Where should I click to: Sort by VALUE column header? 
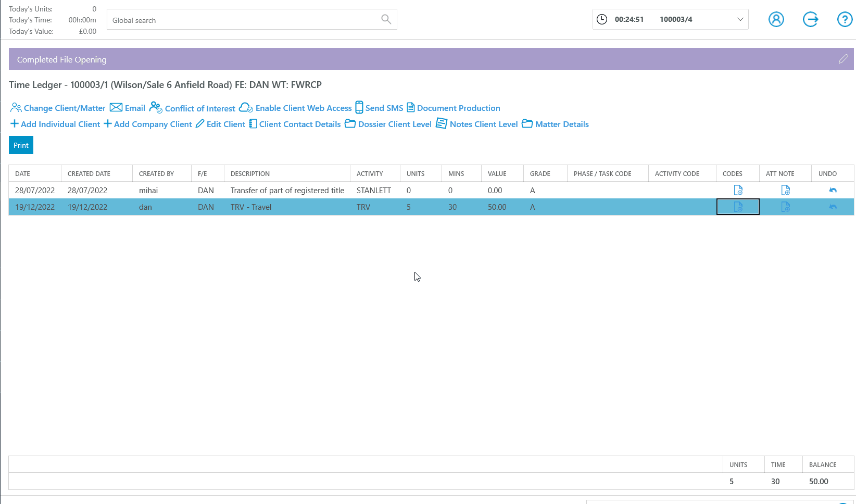click(502, 173)
